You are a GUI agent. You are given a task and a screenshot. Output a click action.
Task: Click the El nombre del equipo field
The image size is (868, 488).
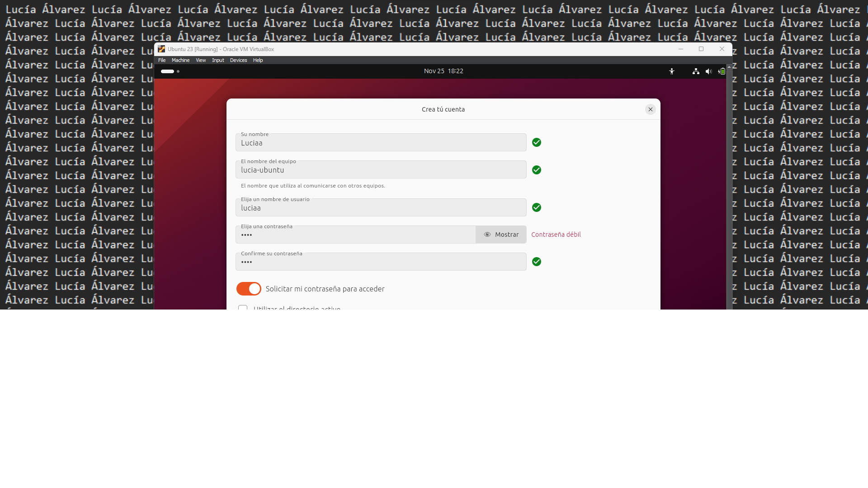click(x=381, y=170)
